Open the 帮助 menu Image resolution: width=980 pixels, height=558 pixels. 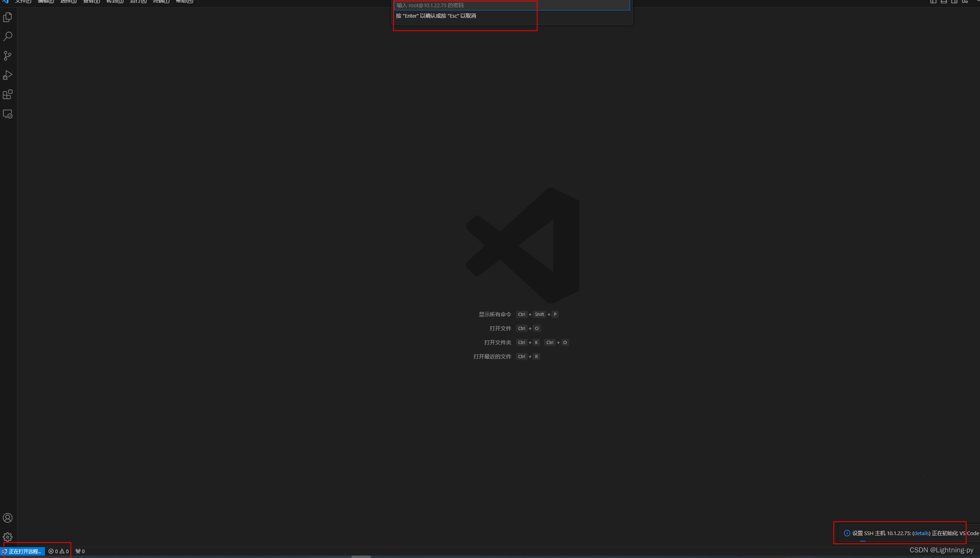tap(183, 2)
